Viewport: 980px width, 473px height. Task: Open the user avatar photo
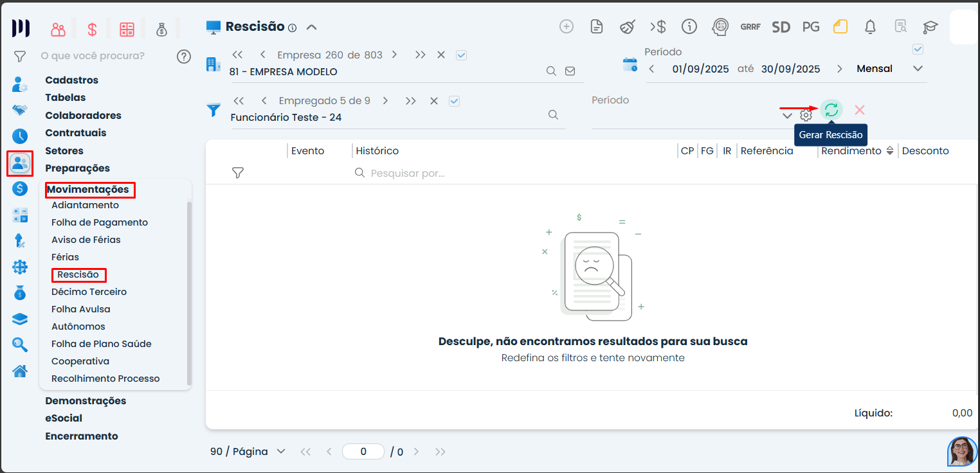(x=963, y=452)
